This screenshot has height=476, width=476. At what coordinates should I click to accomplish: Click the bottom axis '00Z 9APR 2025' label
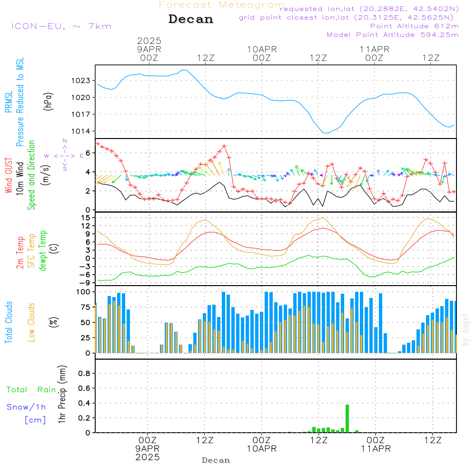148,449
